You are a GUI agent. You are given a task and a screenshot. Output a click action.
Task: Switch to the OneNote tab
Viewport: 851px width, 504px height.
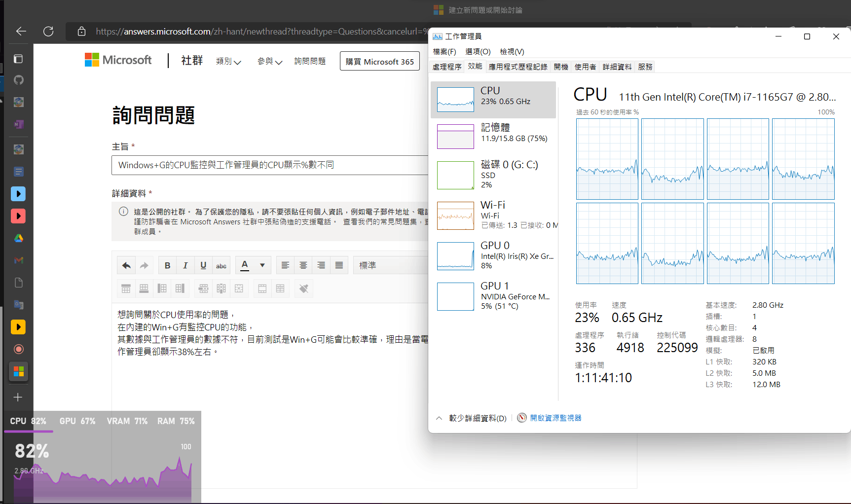tap(18, 124)
